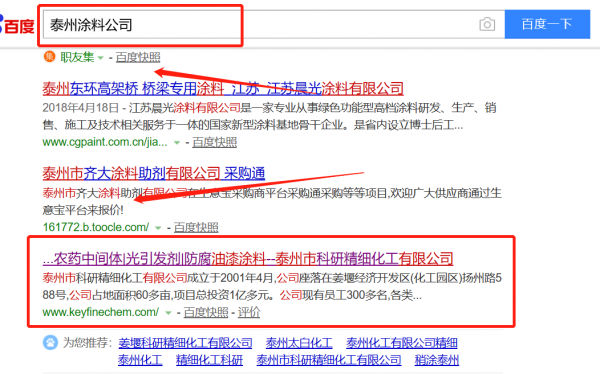Open the 泰州市科研精细化工有限公司 result title
The image size is (600, 374).
coord(248,258)
